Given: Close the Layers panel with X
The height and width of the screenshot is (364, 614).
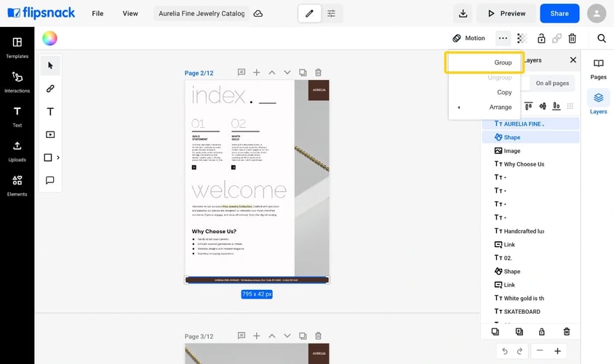Looking at the screenshot, I should (573, 60).
